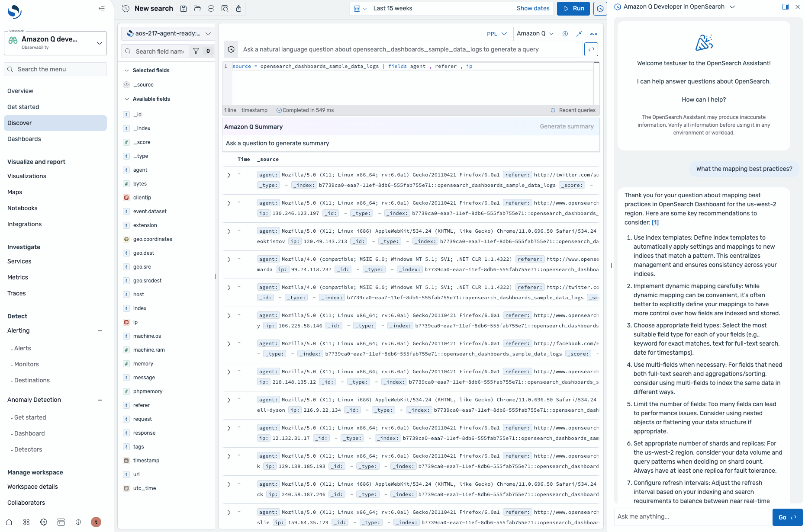Open Detectors under Anomaly Detection

point(28,449)
